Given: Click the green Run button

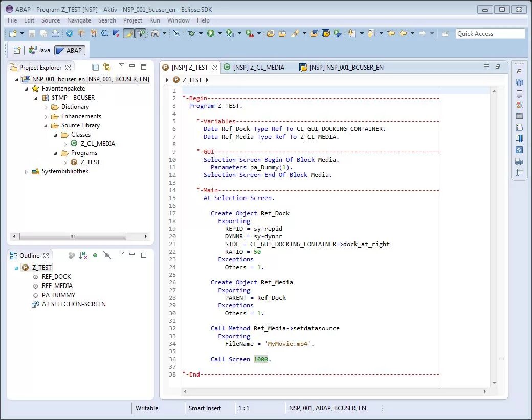Looking at the screenshot, I should coord(211,33).
